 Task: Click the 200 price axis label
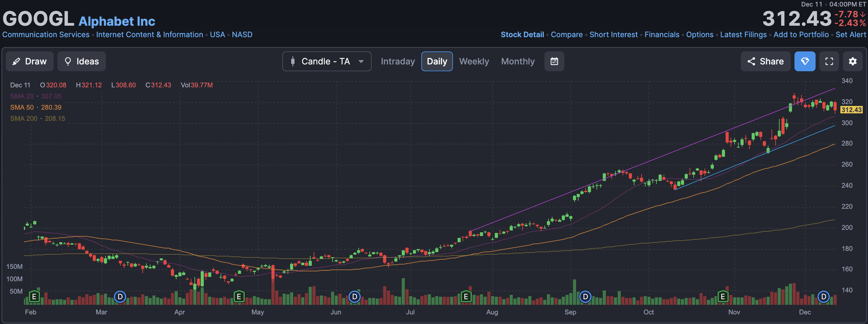click(847, 228)
